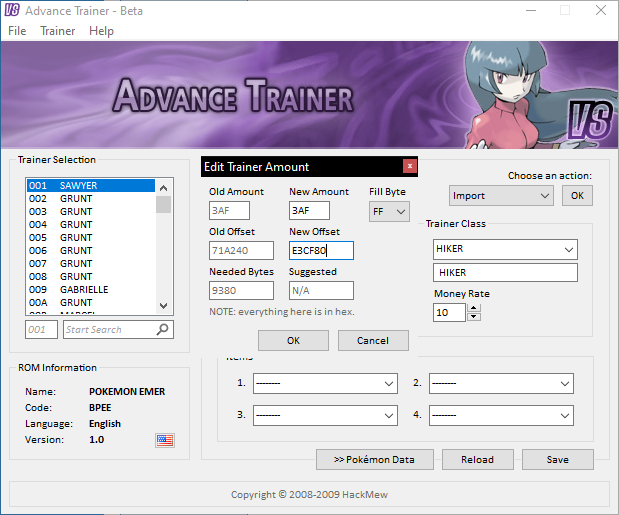
Task: Open the Fill Byte dropdown
Action: [x=389, y=212]
